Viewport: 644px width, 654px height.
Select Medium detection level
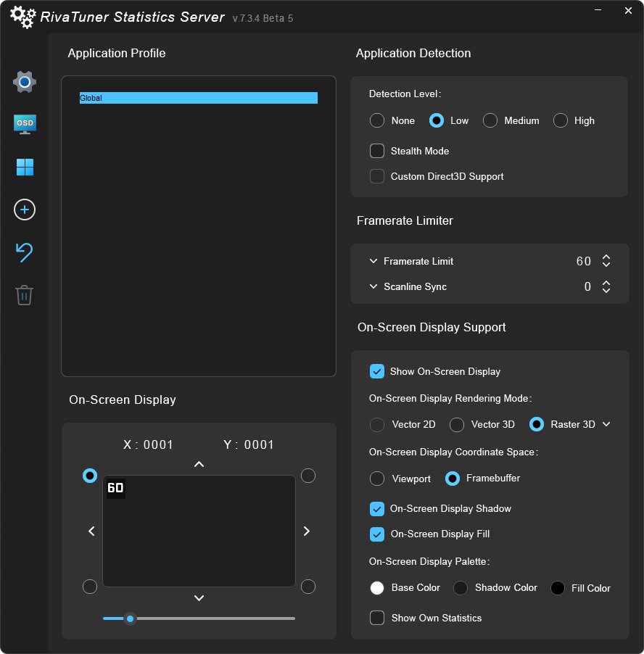click(490, 120)
